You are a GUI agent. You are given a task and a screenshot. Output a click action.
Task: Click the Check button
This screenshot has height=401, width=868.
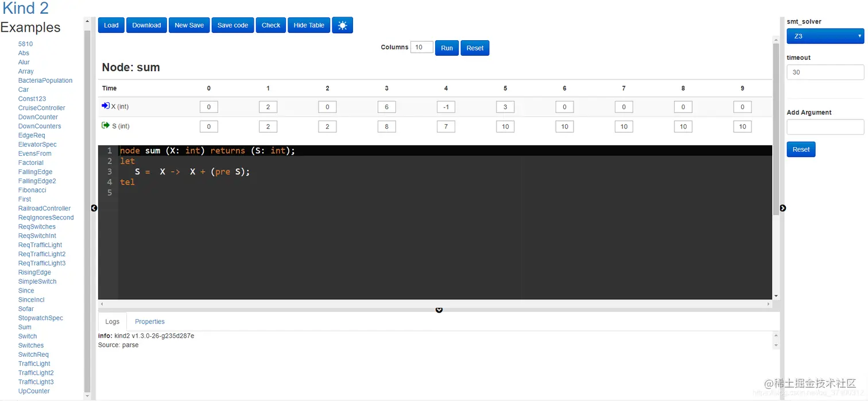click(271, 25)
